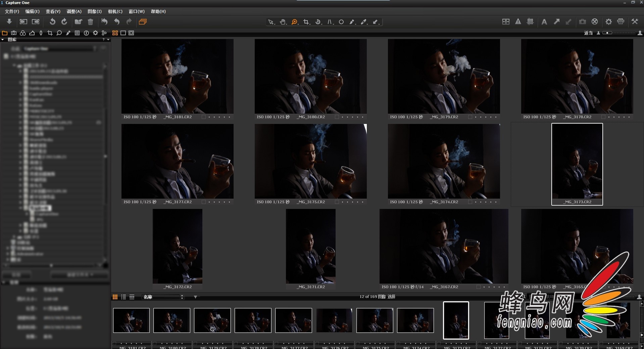
Task: Select the Pointer cursor tool
Action: 270,22
